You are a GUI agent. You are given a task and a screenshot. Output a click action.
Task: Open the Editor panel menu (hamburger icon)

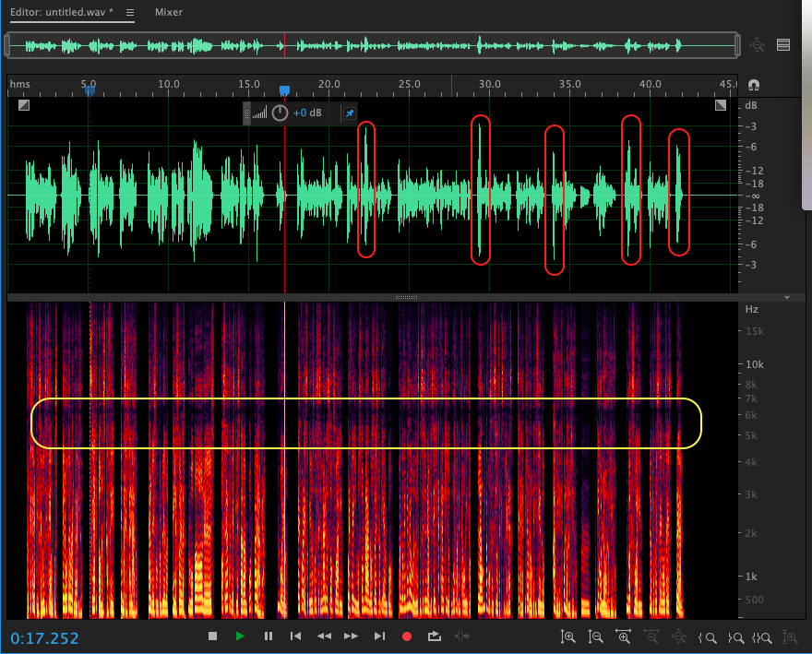[x=130, y=13]
